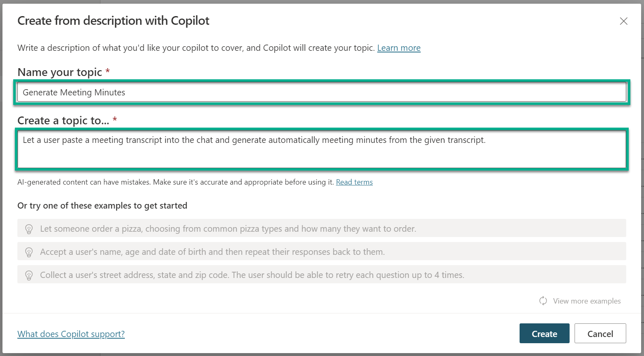Select the pizza ordering example suggestion
This screenshot has height=356, width=644.
[x=227, y=228]
